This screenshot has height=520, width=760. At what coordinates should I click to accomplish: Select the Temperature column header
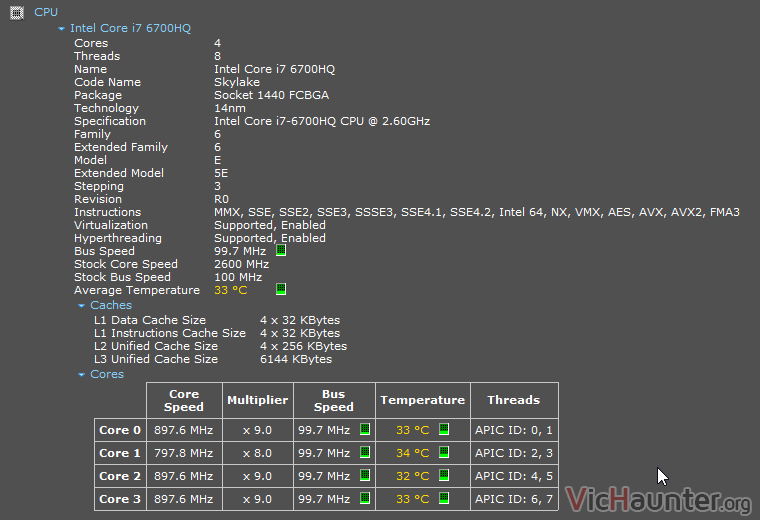pyautogui.click(x=423, y=400)
